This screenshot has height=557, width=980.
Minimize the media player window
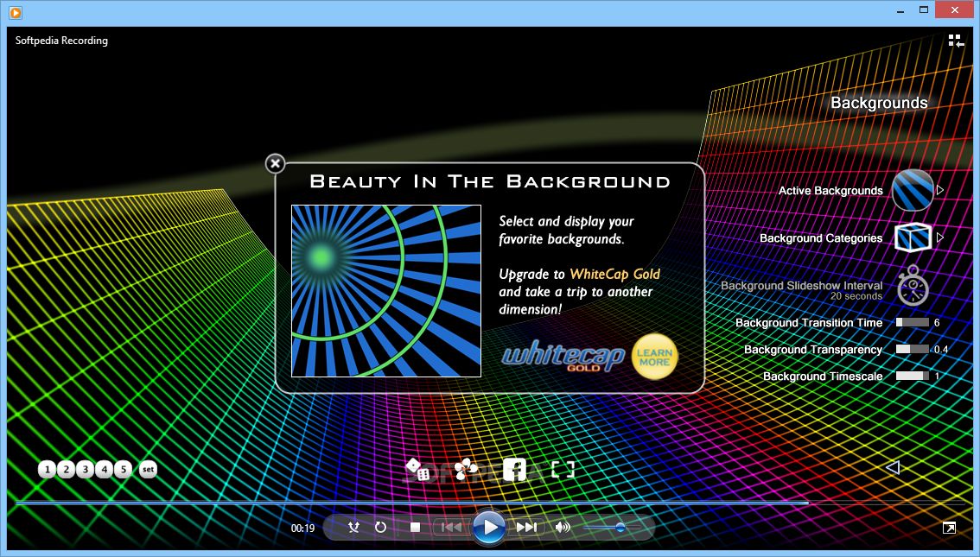point(900,10)
